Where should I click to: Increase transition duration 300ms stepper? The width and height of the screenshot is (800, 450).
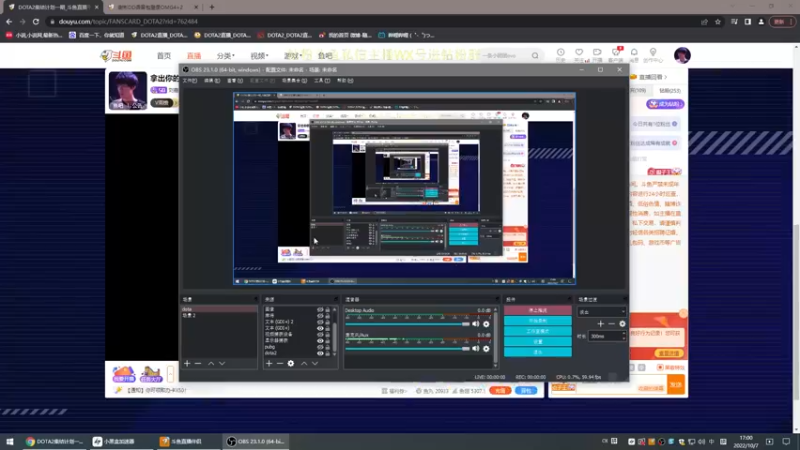pyautogui.click(x=623, y=334)
